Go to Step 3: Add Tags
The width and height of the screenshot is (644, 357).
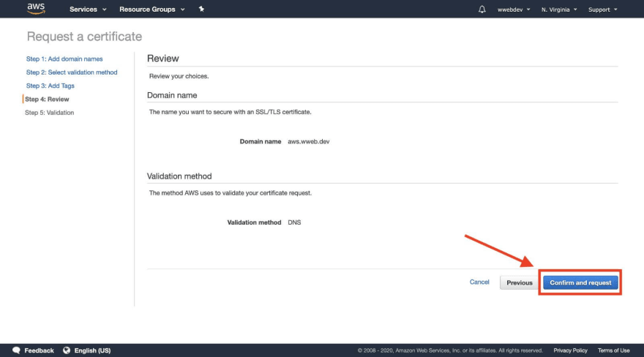(50, 86)
